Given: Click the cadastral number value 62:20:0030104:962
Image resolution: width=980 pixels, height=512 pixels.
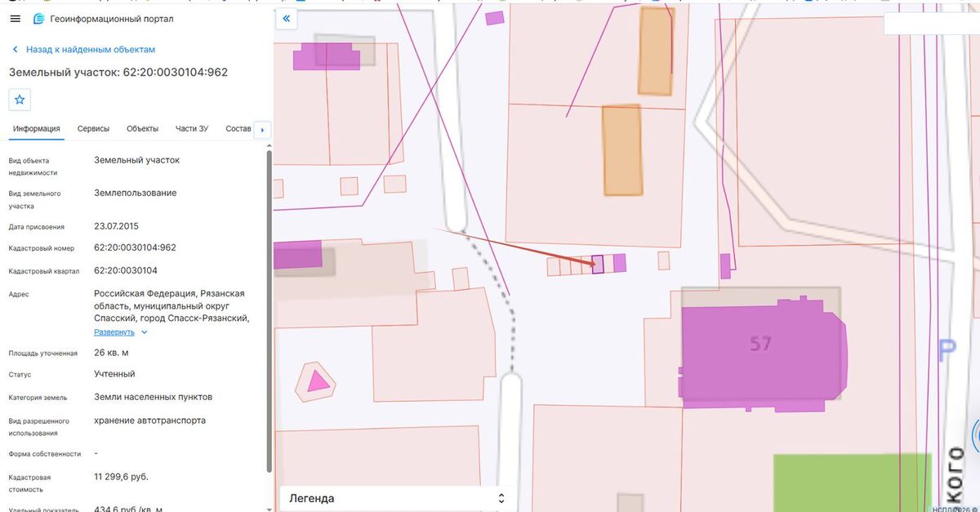Looking at the screenshot, I should (x=136, y=247).
